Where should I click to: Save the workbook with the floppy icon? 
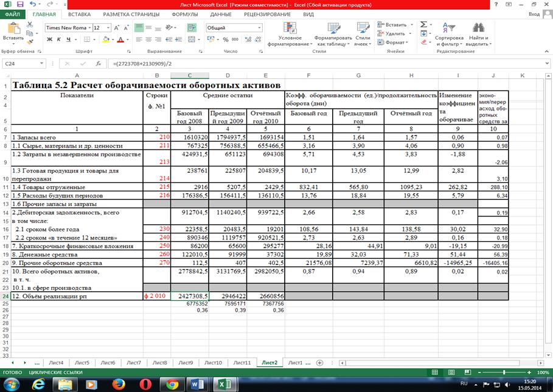pyautogui.click(x=19, y=4)
